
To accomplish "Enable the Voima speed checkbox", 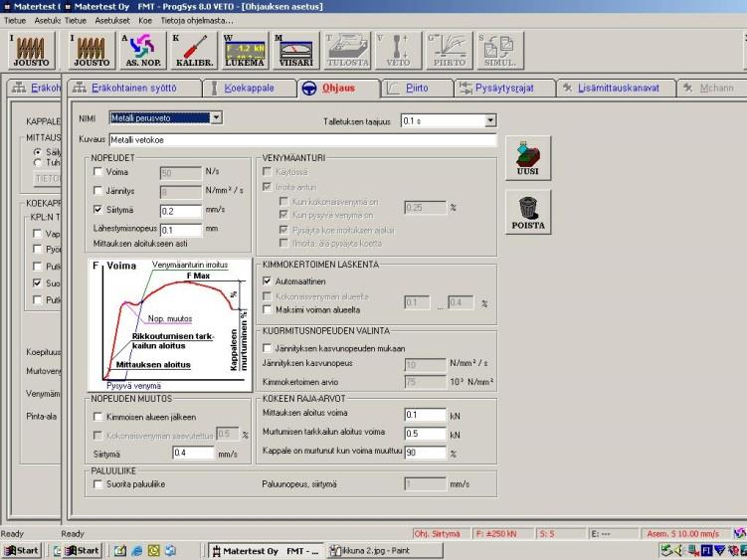I will pyautogui.click(x=98, y=171).
